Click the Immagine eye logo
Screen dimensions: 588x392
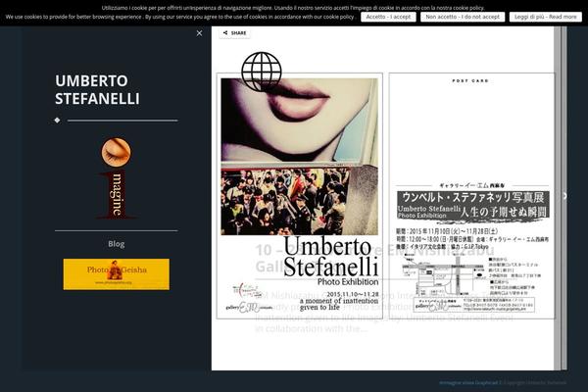117,178
